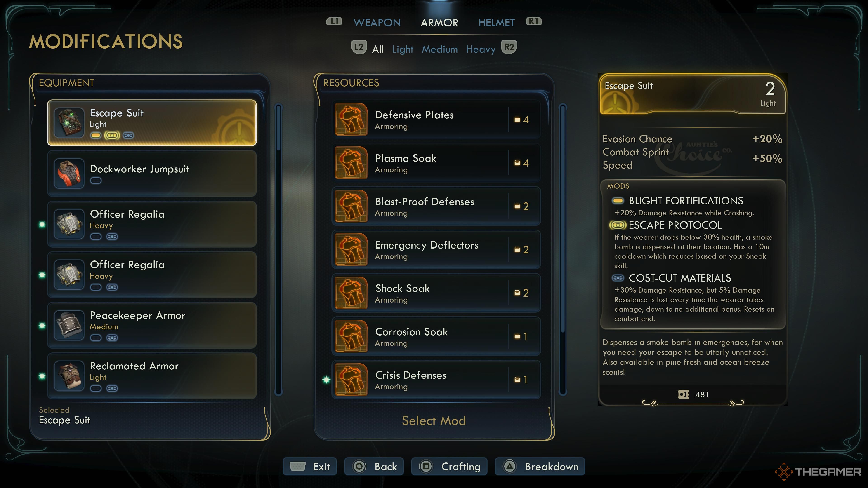
Task: Click the Dockworker Jumpsuit armor icon
Action: pos(69,174)
